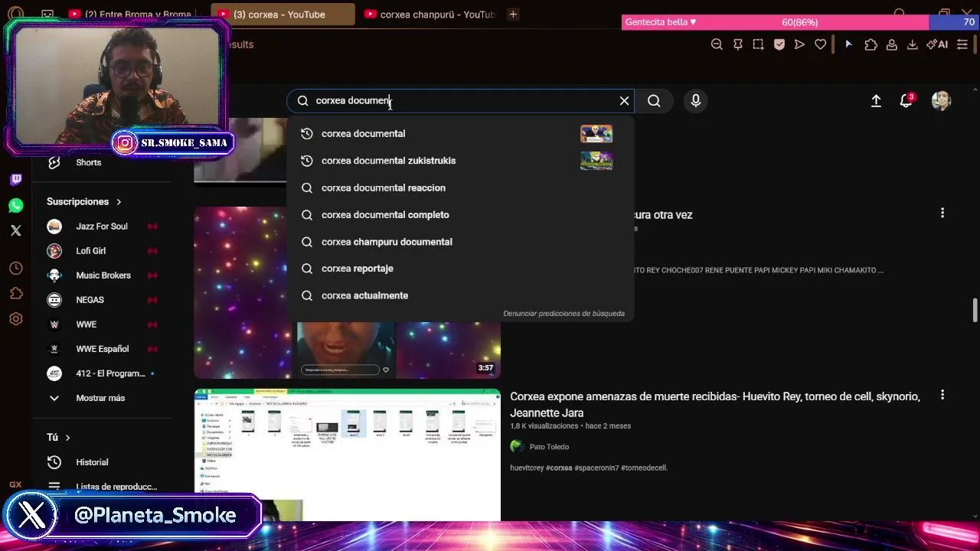This screenshot has width=980, height=551.
Task: Open browser settings gear in sidebar
Action: click(16, 319)
